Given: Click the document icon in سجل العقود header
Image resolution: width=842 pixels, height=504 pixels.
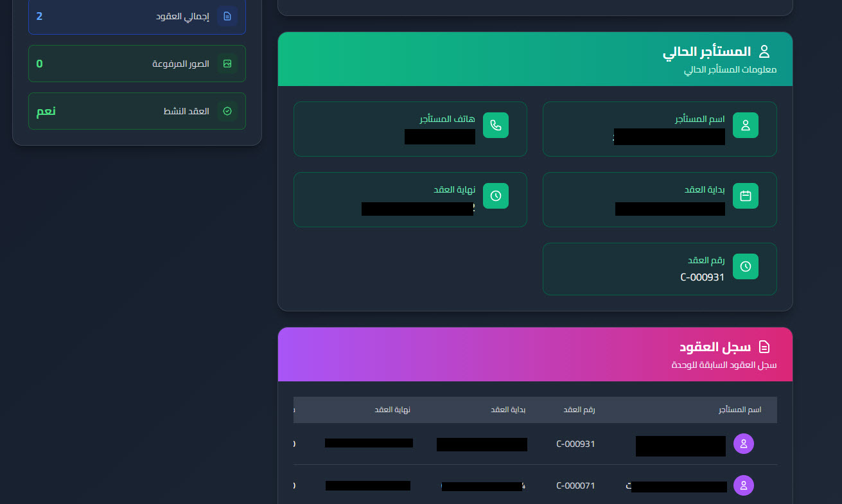Looking at the screenshot, I should coord(764,347).
